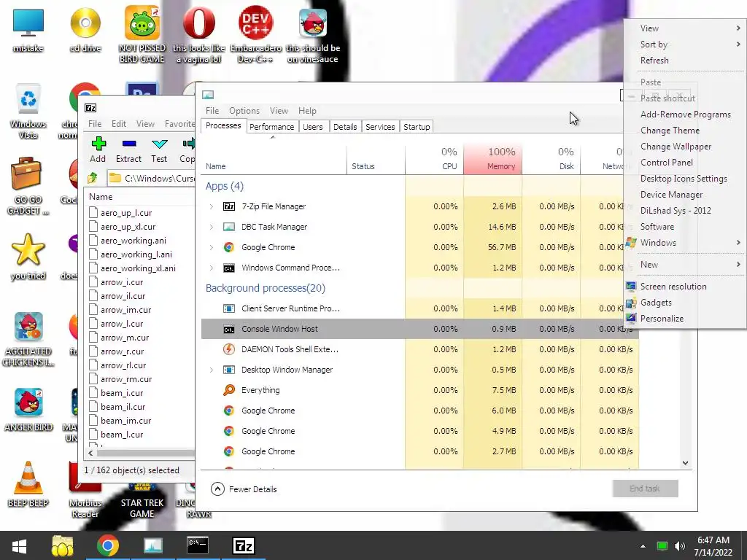Click the Test button in 7-Zip toolbar
The width and height of the screenshot is (747, 560).
coord(159,150)
